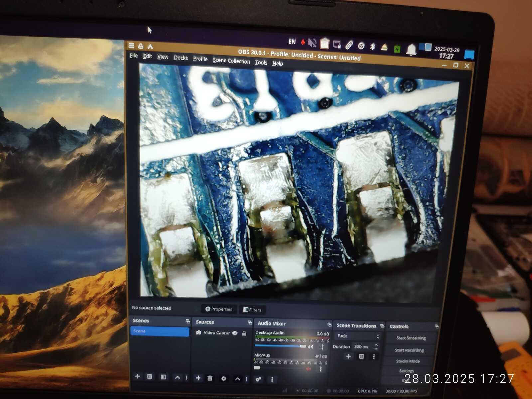Toggle Studio Mode in Controls
The width and height of the screenshot is (532, 399).
(x=408, y=361)
